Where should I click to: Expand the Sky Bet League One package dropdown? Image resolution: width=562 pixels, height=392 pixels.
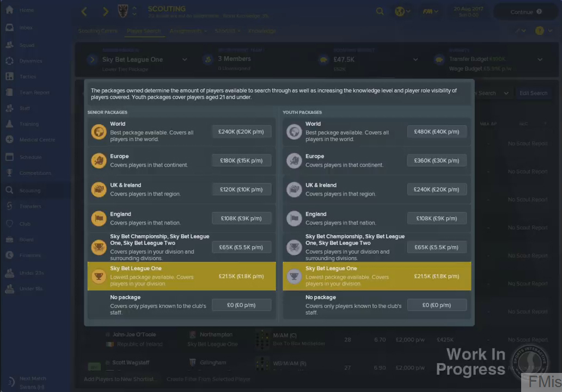click(185, 59)
